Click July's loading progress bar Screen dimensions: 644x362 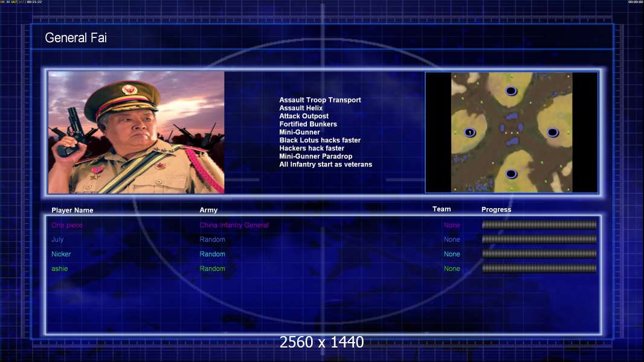pyautogui.click(x=539, y=239)
